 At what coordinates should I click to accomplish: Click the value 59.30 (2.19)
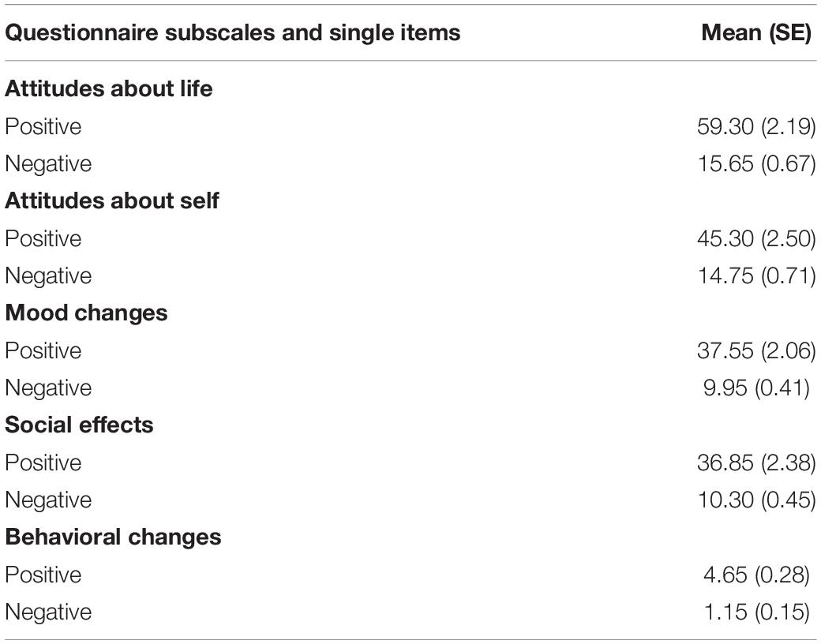tap(756, 126)
